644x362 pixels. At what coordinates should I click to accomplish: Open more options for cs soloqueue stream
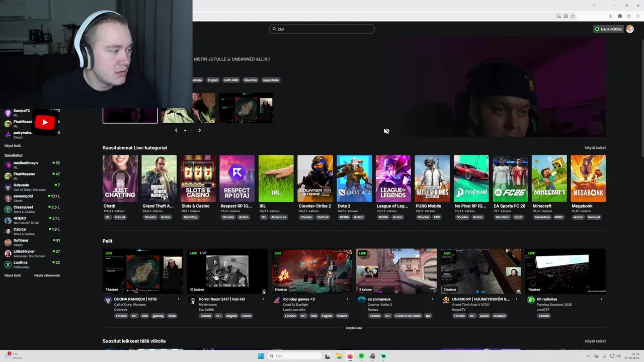(x=432, y=299)
